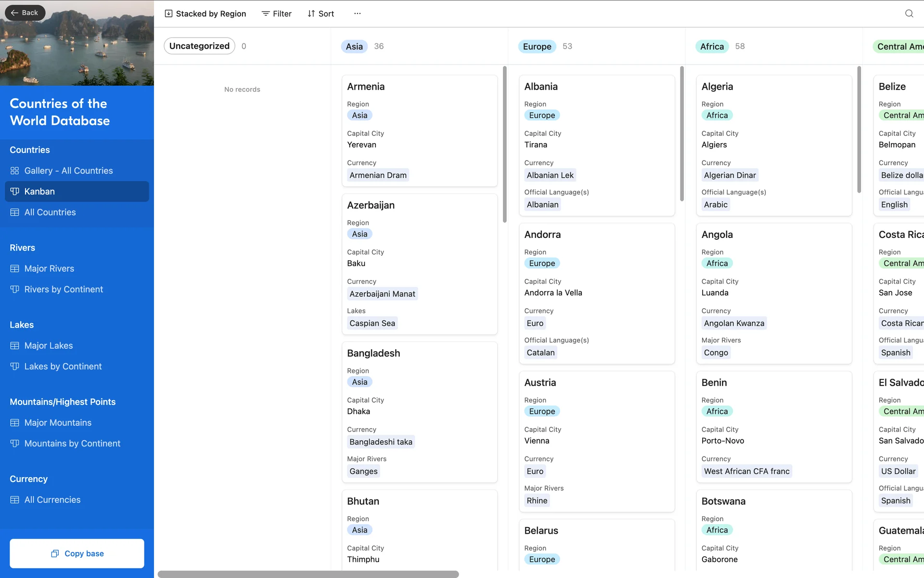Click the Asia column header tag
The width and height of the screenshot is (924, 578).
[354, 46]
